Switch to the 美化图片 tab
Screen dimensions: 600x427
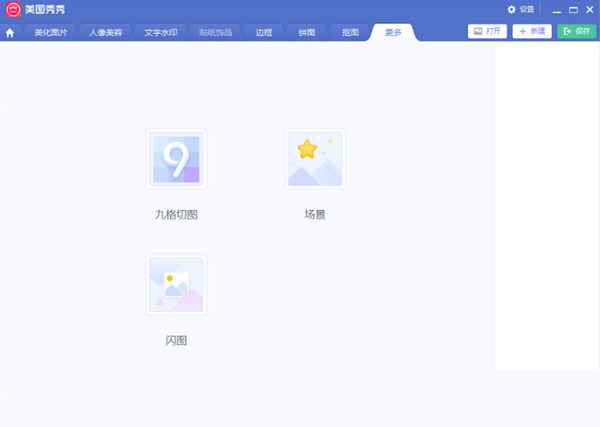pos(51,32)
